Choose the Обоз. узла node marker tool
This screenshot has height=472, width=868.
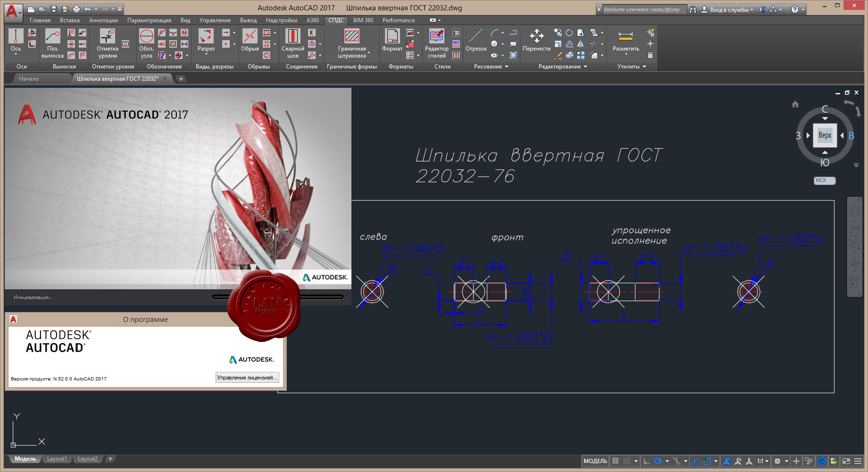click(x=147, y=43)
